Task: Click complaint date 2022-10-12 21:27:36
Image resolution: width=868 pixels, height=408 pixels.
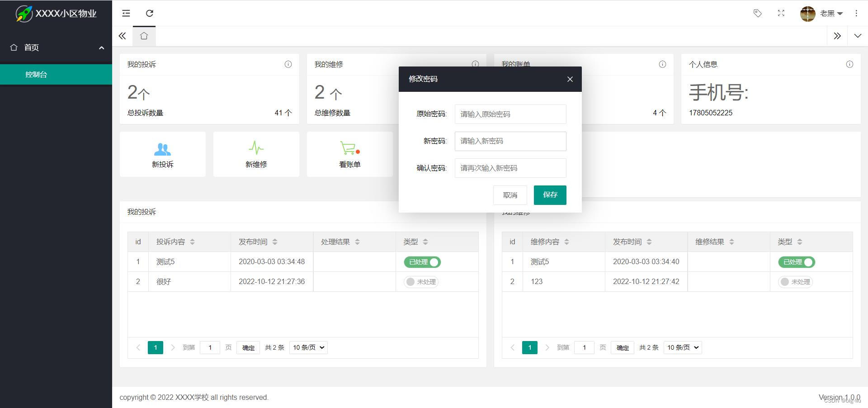Action: pos(272,282)
